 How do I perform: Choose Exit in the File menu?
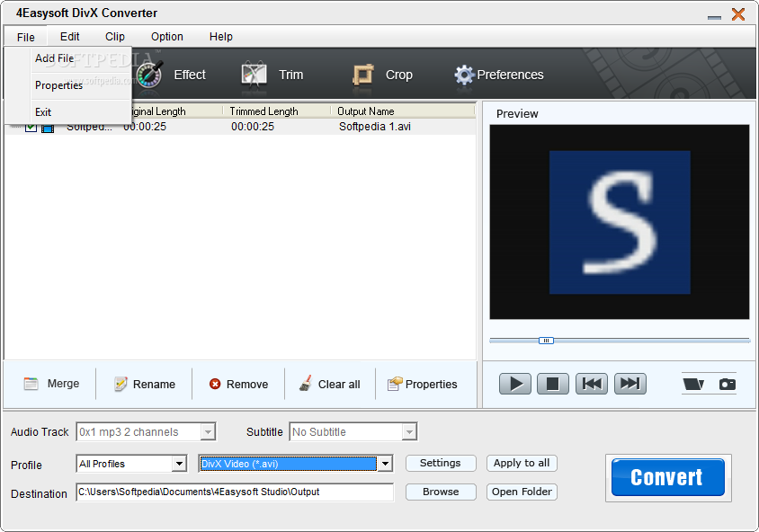67,112
